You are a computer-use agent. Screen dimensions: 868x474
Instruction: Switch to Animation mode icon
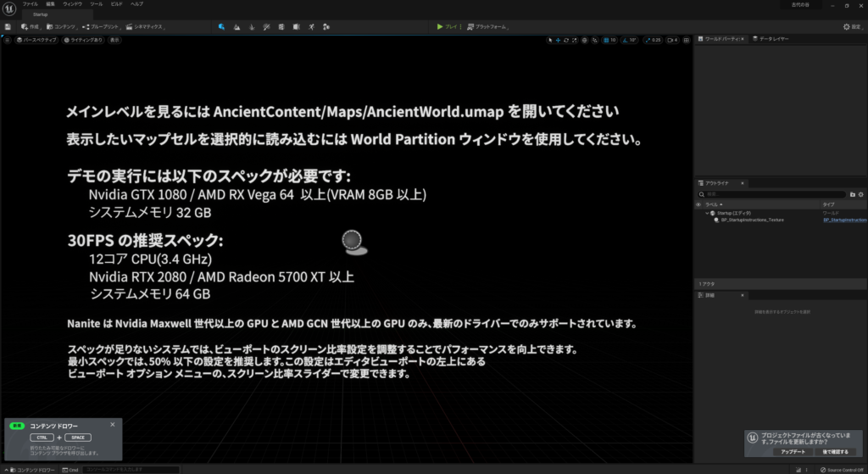[311, 26]
